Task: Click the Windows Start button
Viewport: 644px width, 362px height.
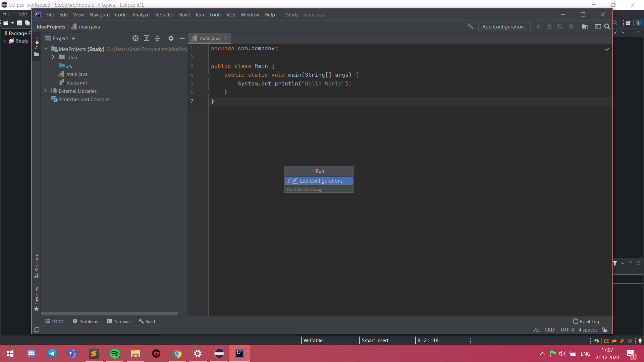Action: 10,354
